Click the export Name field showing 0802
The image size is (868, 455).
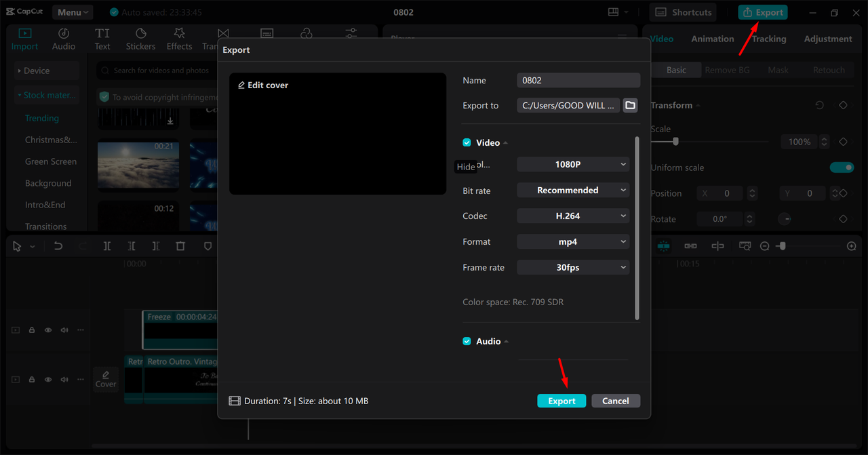click(578, 80)
